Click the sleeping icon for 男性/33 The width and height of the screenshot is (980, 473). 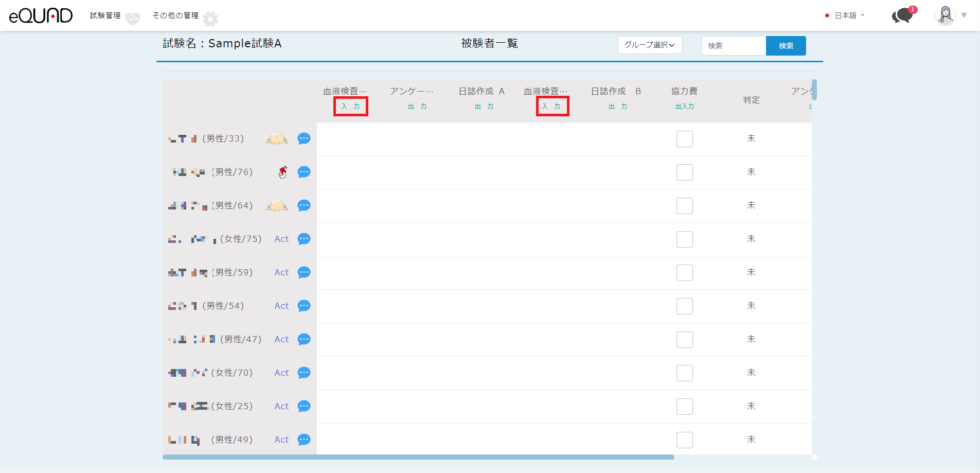coord(277,139)
